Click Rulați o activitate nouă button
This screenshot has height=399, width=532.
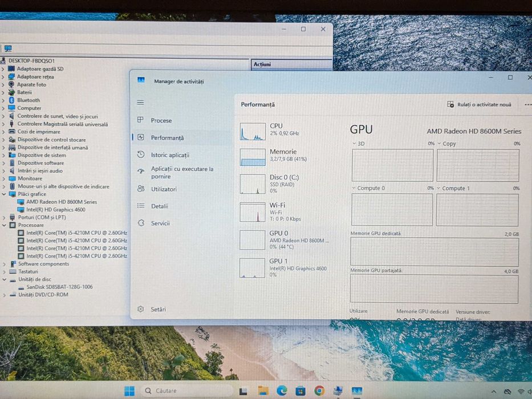pyautogui.click(x=479, y=104)
